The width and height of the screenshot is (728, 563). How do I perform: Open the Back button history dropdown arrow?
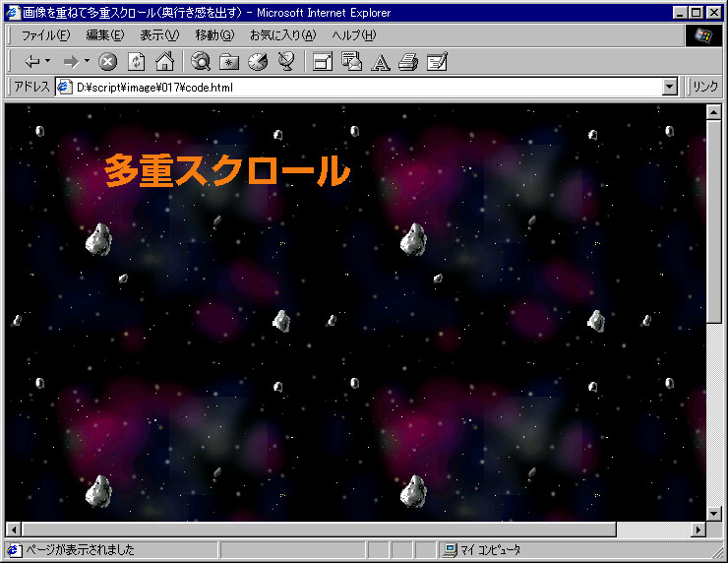click(47, 61)
